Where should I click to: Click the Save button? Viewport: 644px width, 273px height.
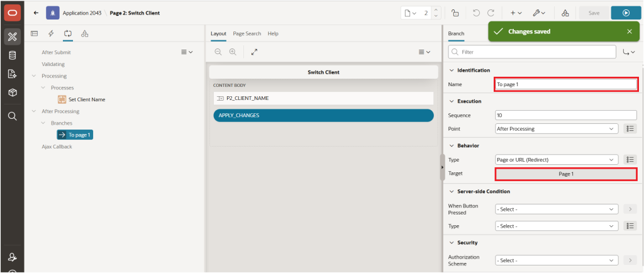click(x=594, y=13)
